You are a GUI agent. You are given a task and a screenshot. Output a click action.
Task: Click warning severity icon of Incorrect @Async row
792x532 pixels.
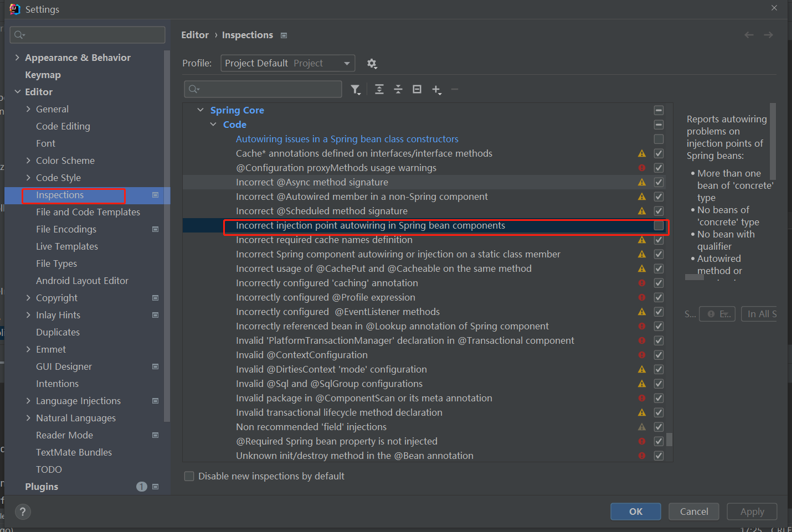(x=642, y=182)
